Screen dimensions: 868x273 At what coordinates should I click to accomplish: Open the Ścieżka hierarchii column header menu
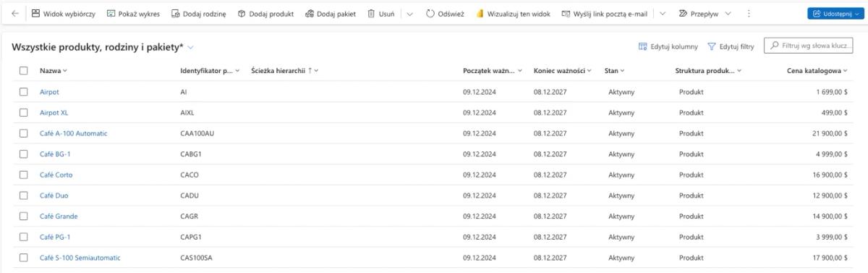[285, 70]
